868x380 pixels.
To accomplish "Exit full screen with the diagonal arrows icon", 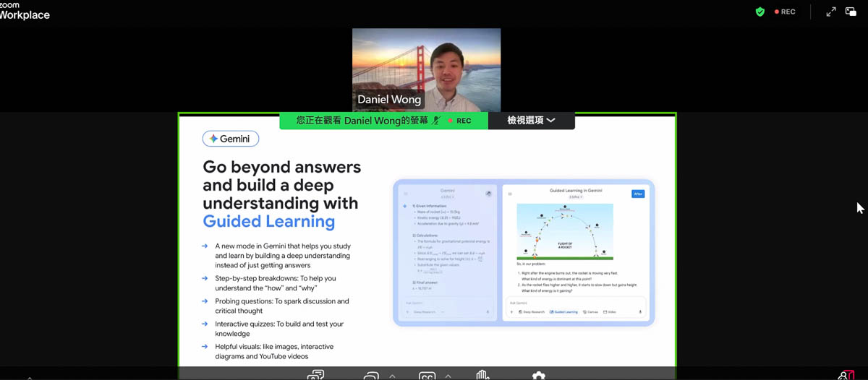I will [831, 12].
